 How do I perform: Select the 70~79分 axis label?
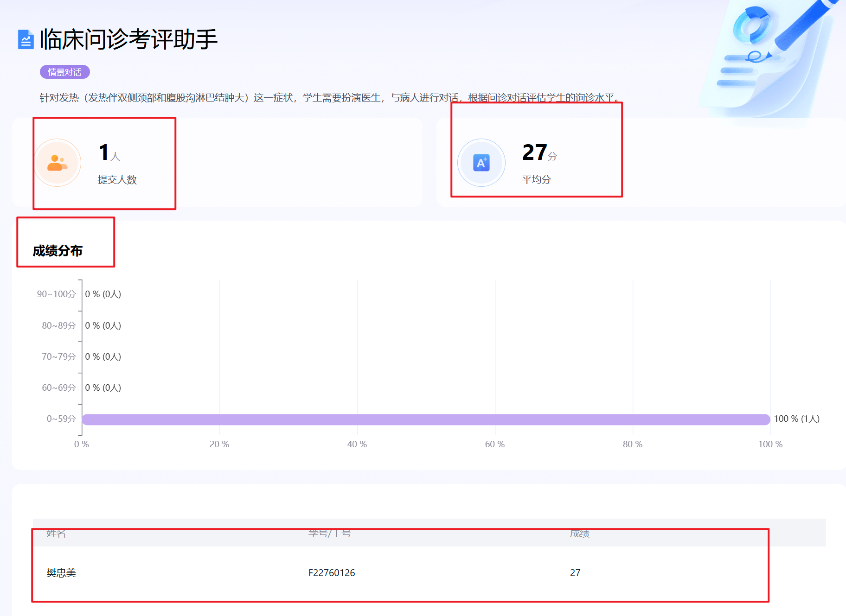point(58,356)
